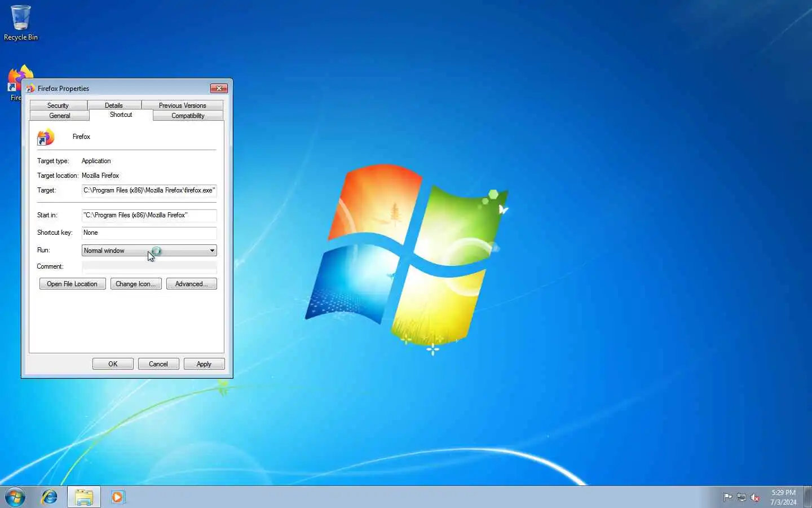Viewport: 812px width, 508px height.
Task: Switch to the Compatibility tab
Action: tap(188, 116)
